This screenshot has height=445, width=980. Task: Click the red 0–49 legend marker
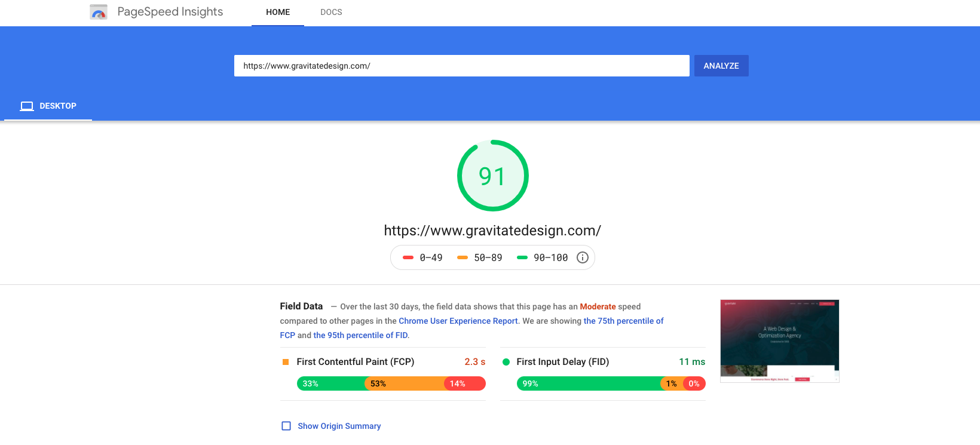408,257
